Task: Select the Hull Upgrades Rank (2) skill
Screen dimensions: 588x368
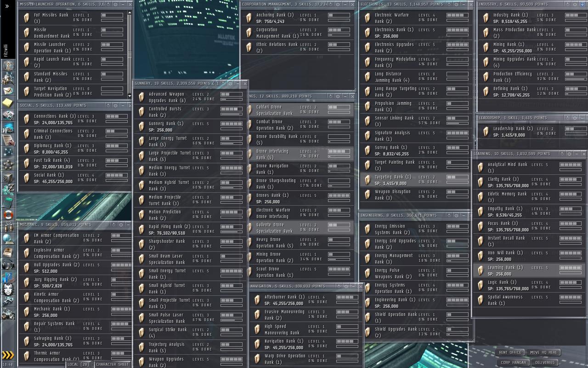Action: point(76,268)
